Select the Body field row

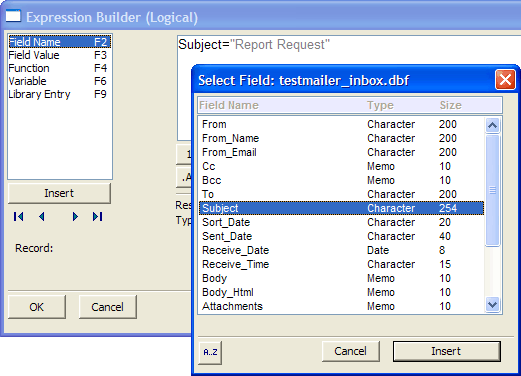click(342, 278)
